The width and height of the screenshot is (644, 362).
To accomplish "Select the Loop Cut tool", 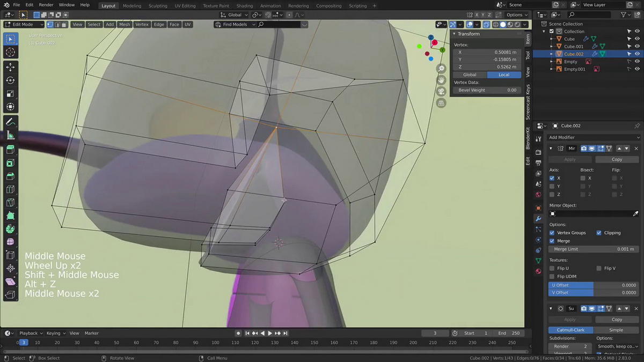I will [10, 189].
